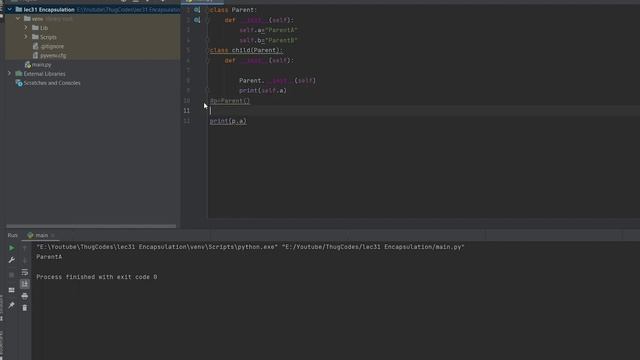Click override gutter icon on class Parent line
This screenshot has height=360, width=640.
[197, 10]
